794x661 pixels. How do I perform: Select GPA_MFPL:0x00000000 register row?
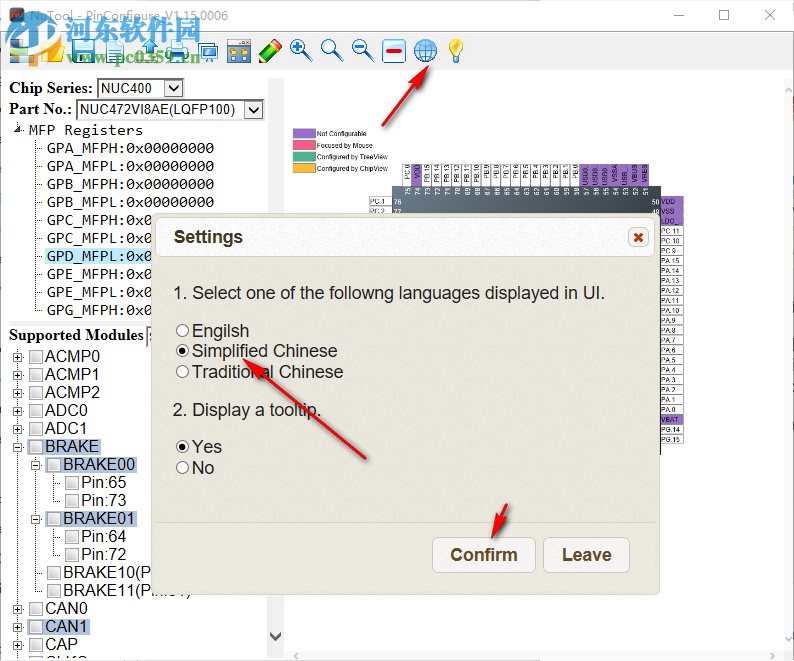pyautogui.click(x=130, y=166)
